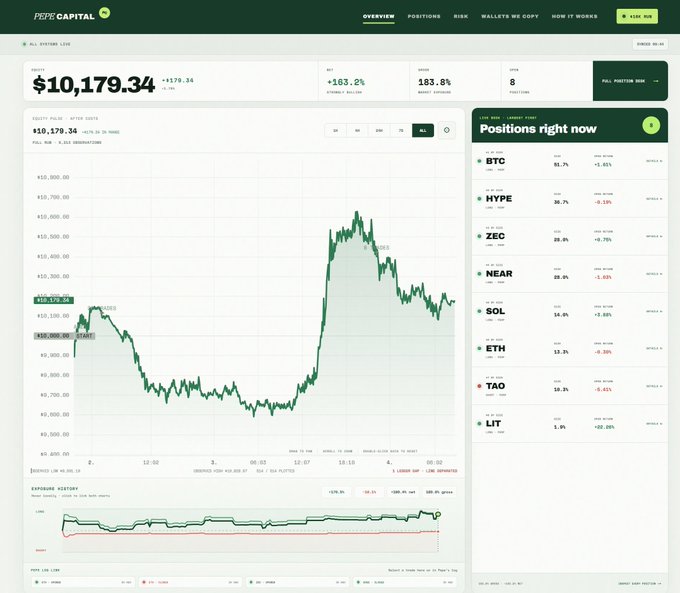
Task: Click the +1.61% BTC open return
Action: (x=603, y=165)
